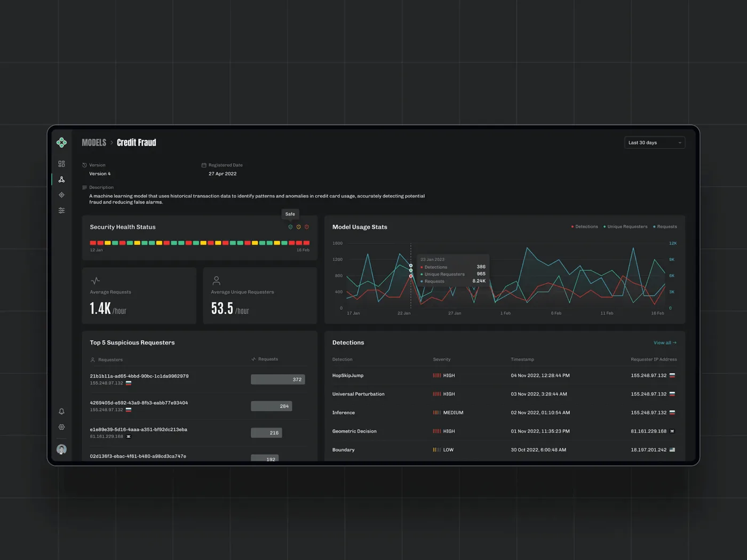Click the Credit Fraud breadcrumb title
The image size is (747, 560).
pyautogui.click(x=137, y=142)
